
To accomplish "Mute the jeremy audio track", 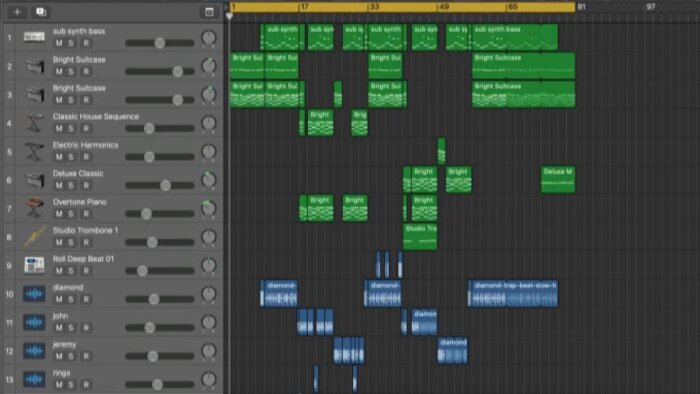I will tap(58, 357).
